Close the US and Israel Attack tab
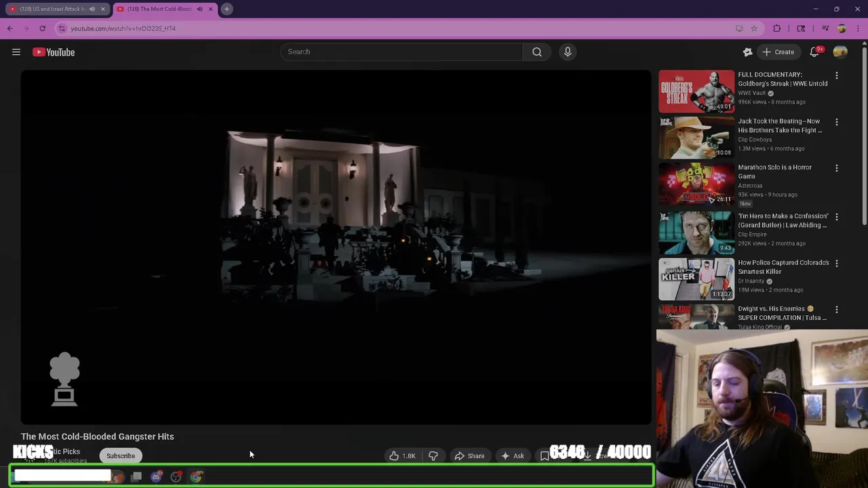 [103, 9]
